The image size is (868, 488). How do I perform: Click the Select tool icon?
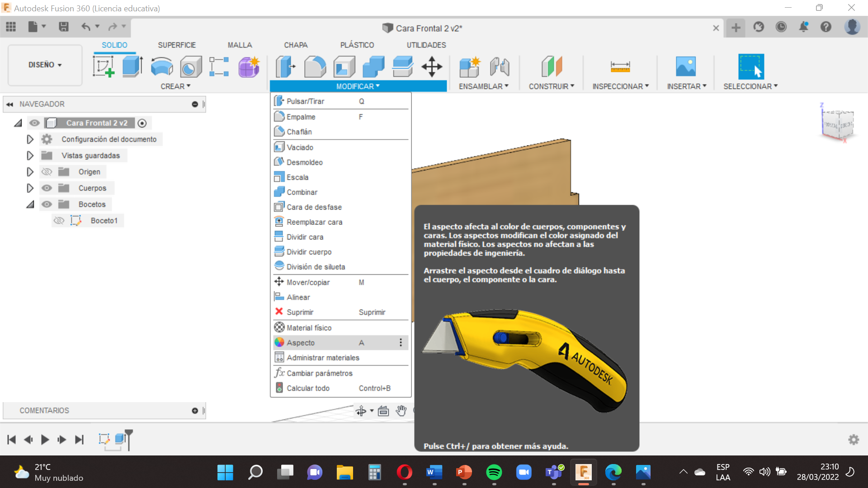[751, 66]
